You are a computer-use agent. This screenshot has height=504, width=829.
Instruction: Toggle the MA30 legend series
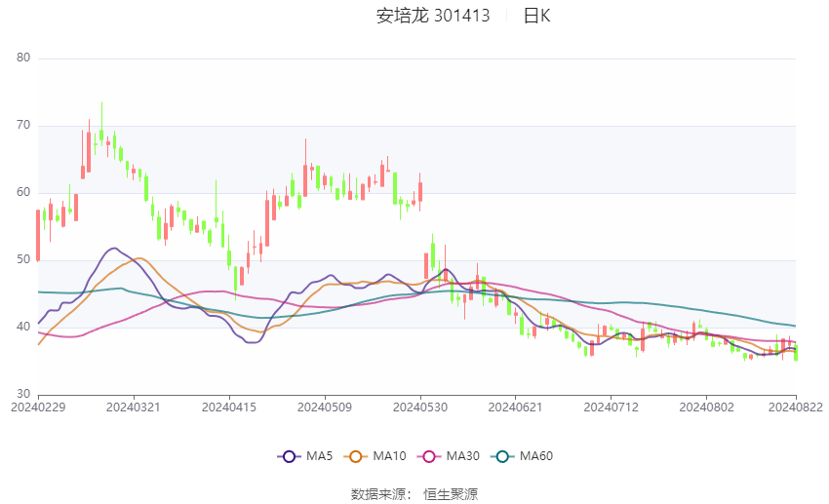click(449, 456)
